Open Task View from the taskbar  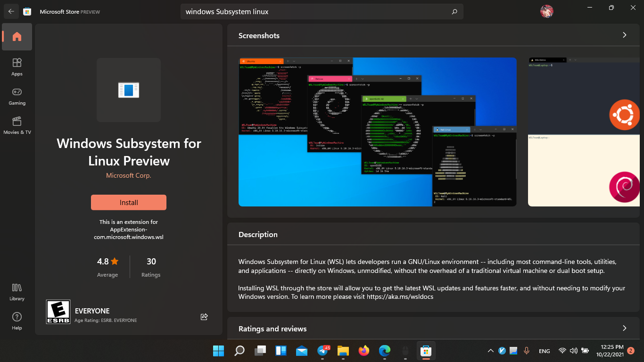(260, 351)
